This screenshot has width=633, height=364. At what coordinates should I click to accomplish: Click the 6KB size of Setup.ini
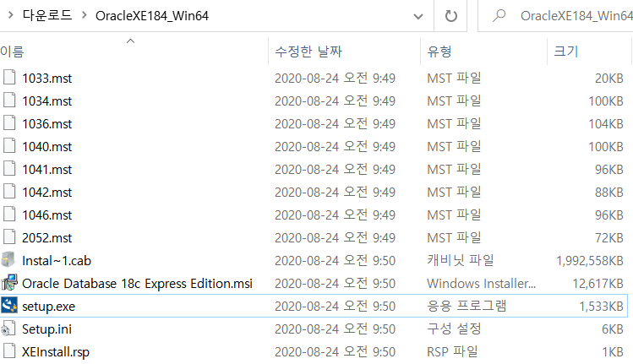[x=613, y=329]
